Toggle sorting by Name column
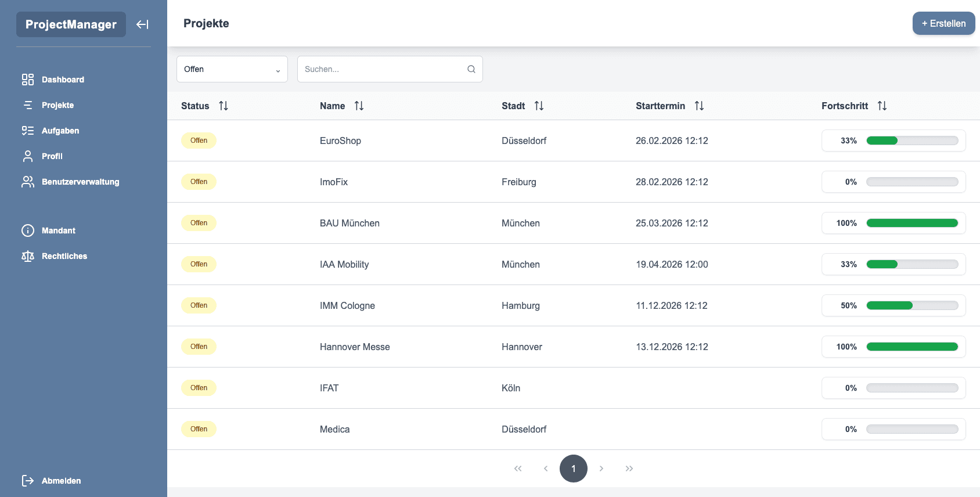Screen dimensions: 980x497 coord(359,106)
